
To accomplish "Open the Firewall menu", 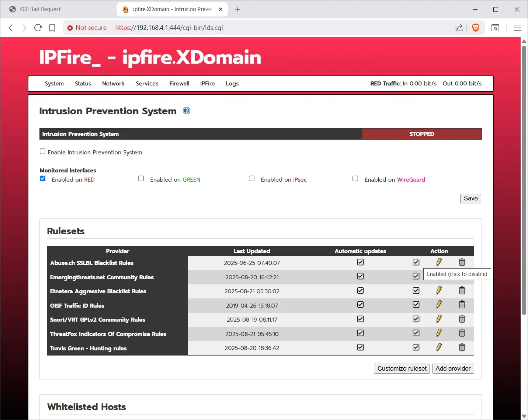I will pyautogui.click(x=179, y=84).
